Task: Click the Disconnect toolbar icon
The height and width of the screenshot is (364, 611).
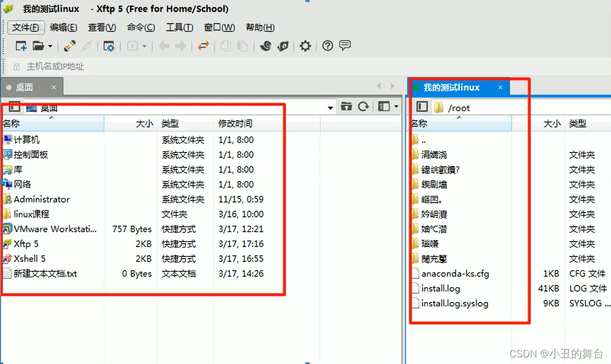Action: pos(87,46)
